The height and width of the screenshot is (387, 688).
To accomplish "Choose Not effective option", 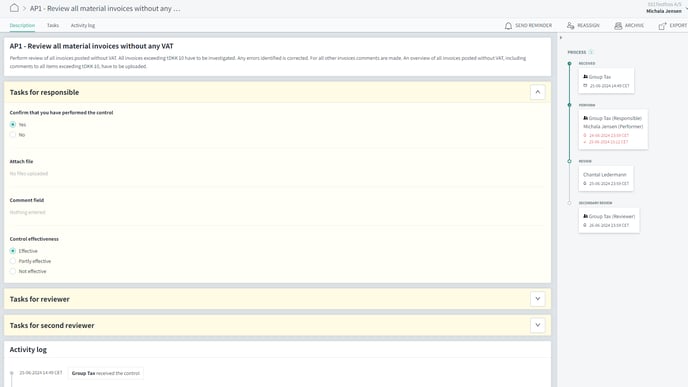I will (x=13, y=271).
